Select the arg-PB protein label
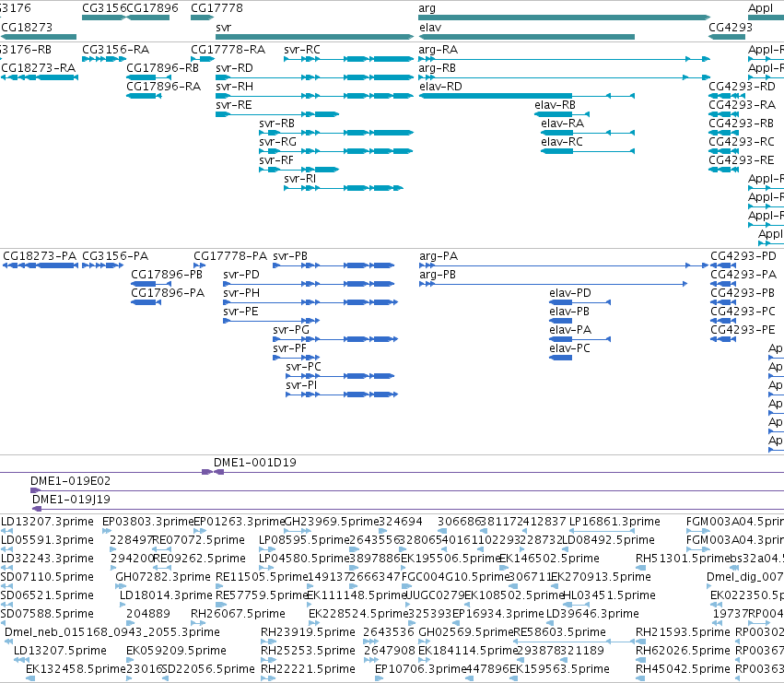Viewport: 784px width, 683px height. click(x=438, y=275)
